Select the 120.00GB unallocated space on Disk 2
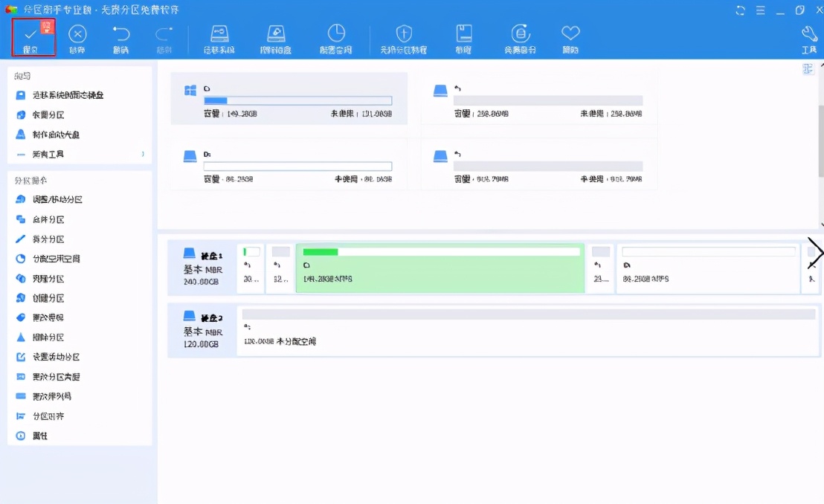This screenshot has height=504, width=824. (528, 330)
